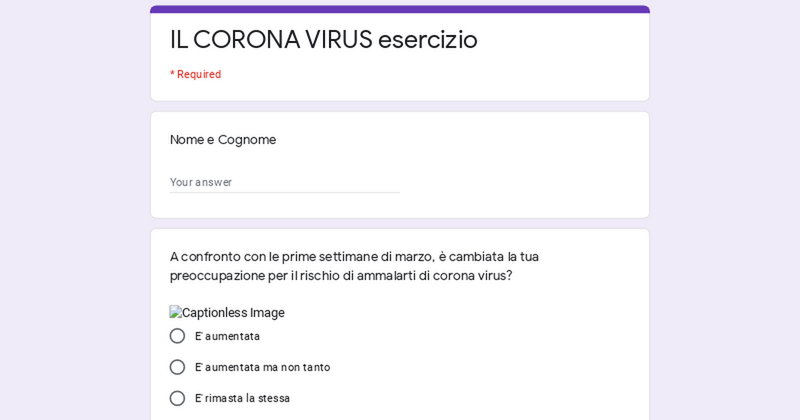Screen dimensions: 800x420
Task: Click the "E' aumentata" option label text
Action: coord(227,336)
